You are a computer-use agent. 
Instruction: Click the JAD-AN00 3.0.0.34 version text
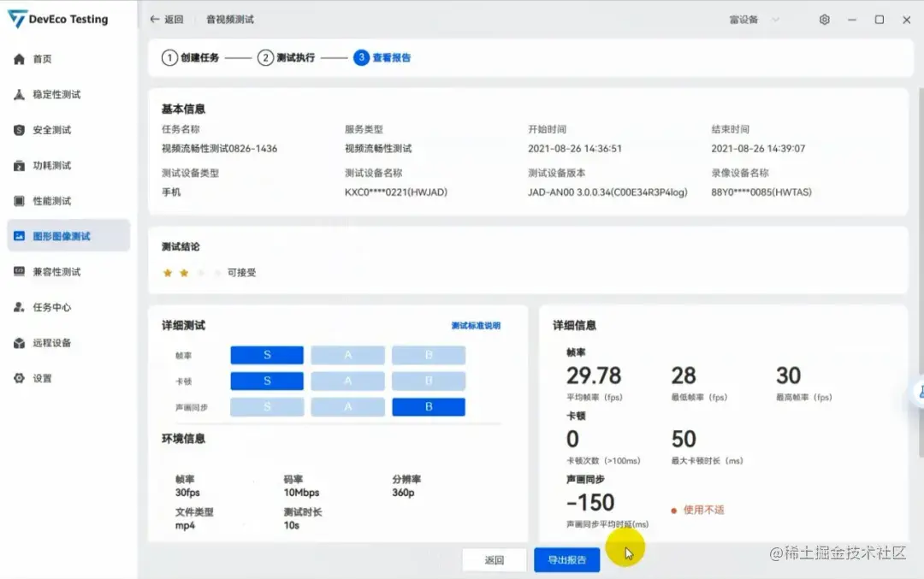[607, 192]
